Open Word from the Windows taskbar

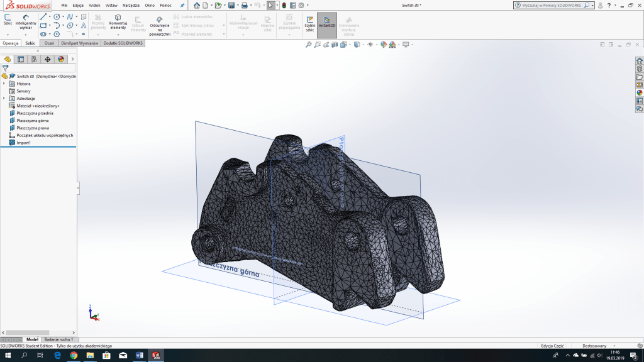[139, 356]
